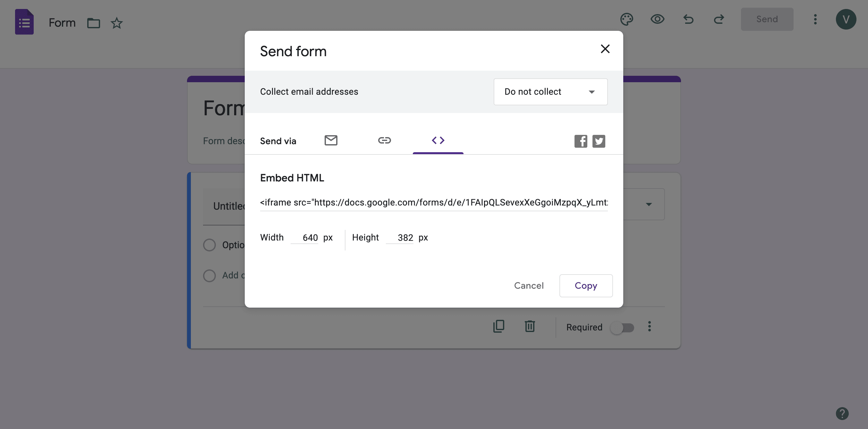Share the form on Twitter
Viewport: 868px width, 429px height.
pyautogui.click(x=599, y=141)
